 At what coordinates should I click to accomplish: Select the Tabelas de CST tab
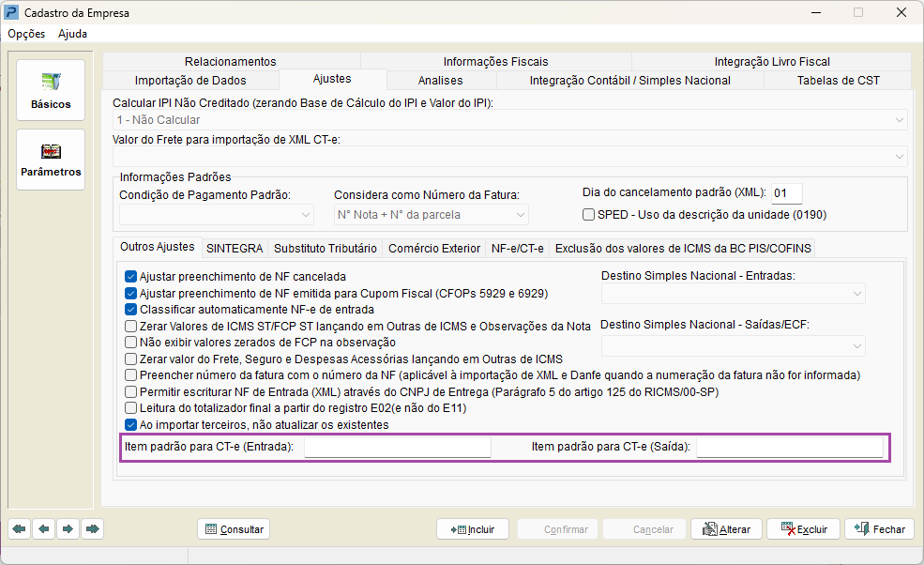pos(838,81)
